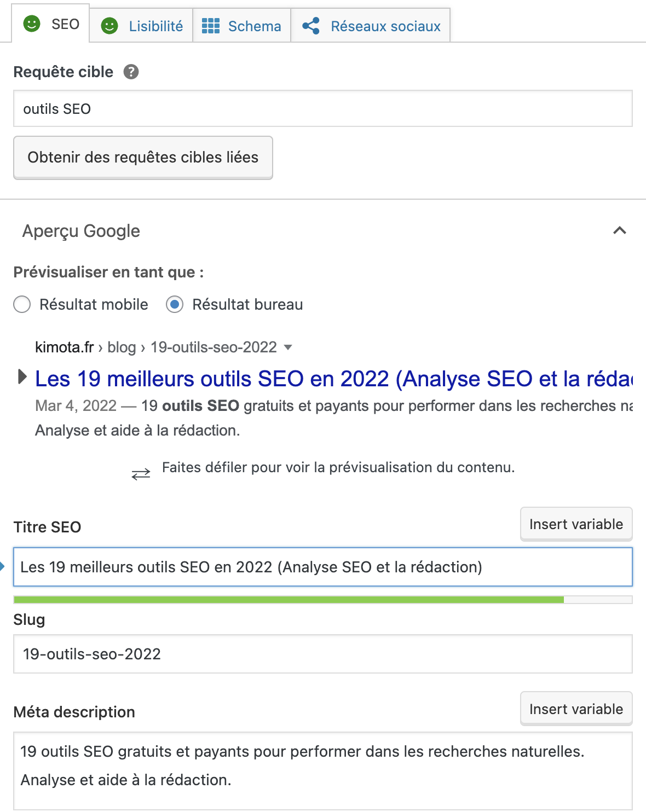Click Insert variable next to Méta description
This screenshot has width=646, height=812.
(x=576, y=709)
